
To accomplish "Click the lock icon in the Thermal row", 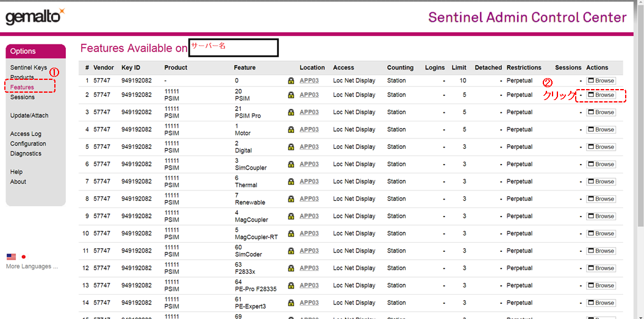I will pyautogui.click(x=291, y=182).
